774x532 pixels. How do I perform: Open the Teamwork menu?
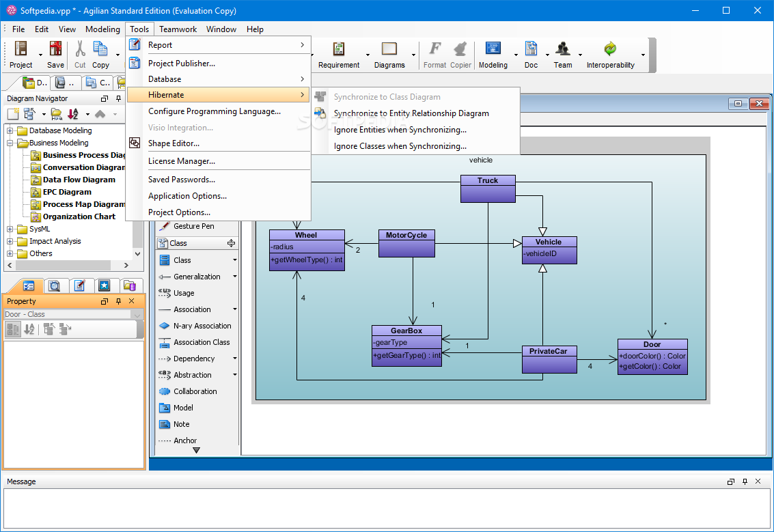(178, 29)
